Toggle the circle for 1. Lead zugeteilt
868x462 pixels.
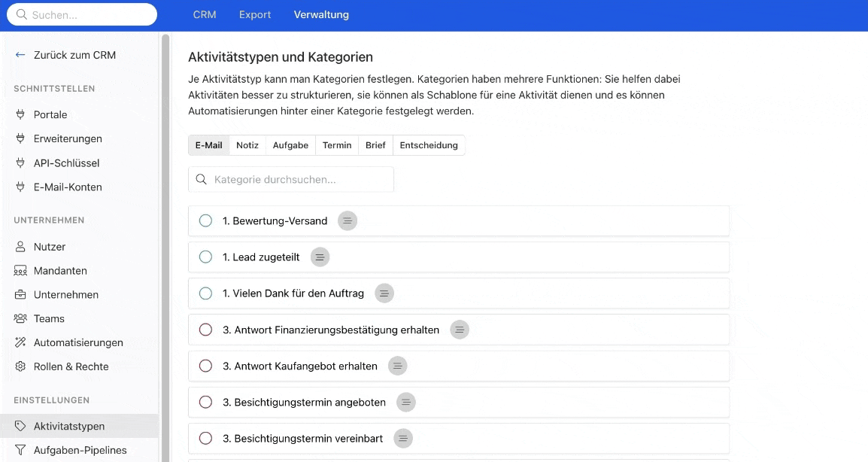coord(205,257)
